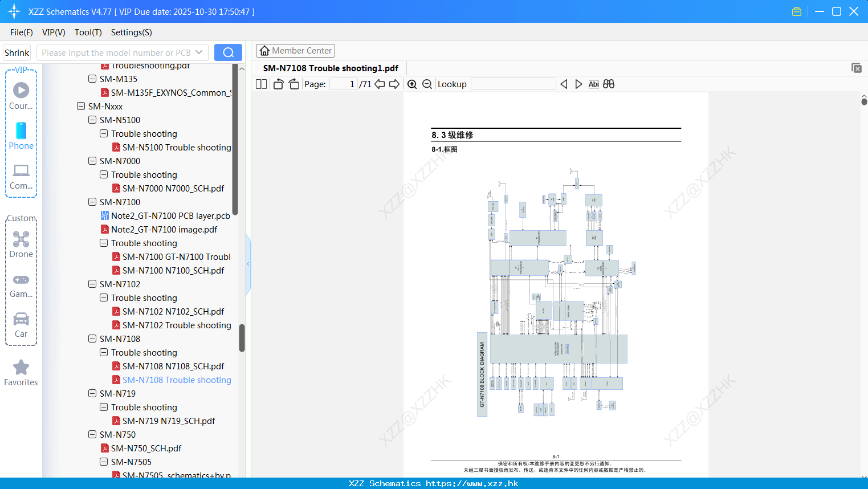This screenshot has height=489, width=868.
Task: Collapse the SM-Nxxx tree node
Action: (x=81, y=106)
